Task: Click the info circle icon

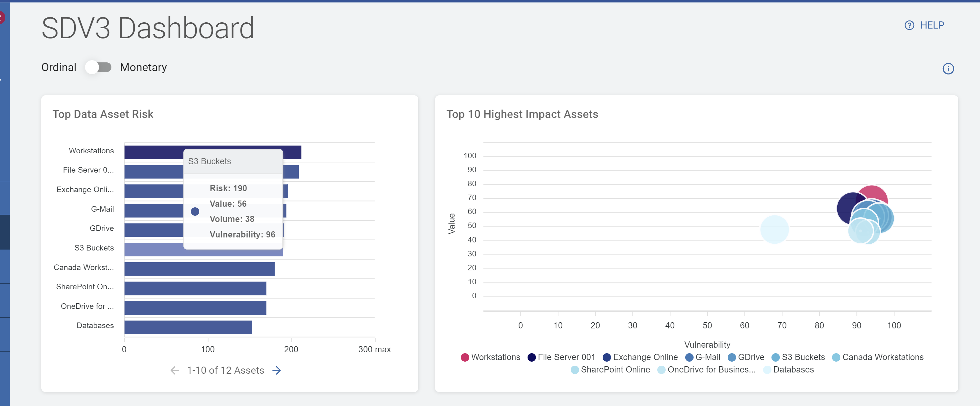Action: (x=948, y=69)
